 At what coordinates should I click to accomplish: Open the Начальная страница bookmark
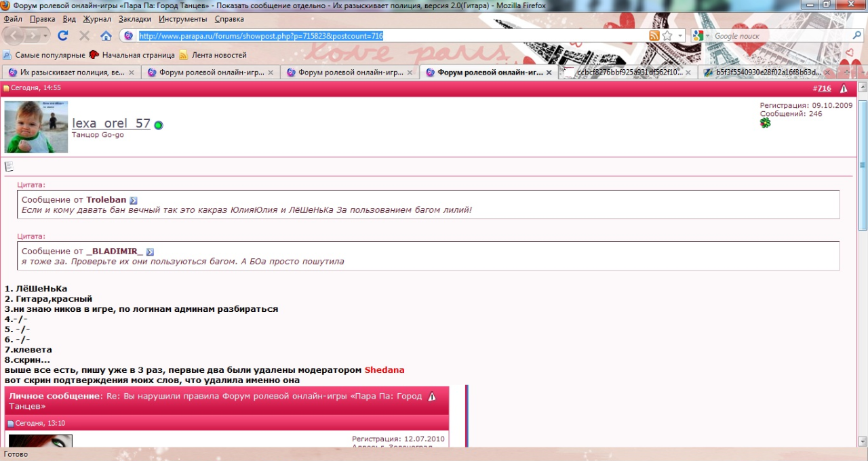[x=132, y=55]
